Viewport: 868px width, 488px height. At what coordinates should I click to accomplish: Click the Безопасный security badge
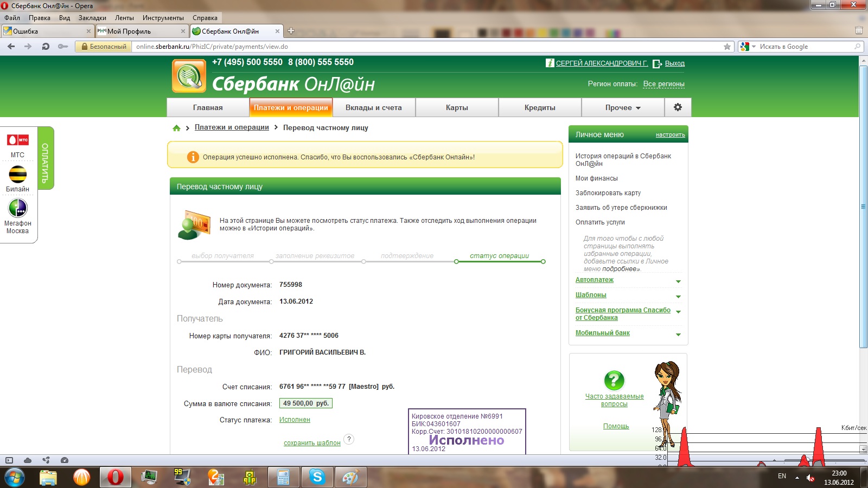pyautogui.click(x=104, y=47)
